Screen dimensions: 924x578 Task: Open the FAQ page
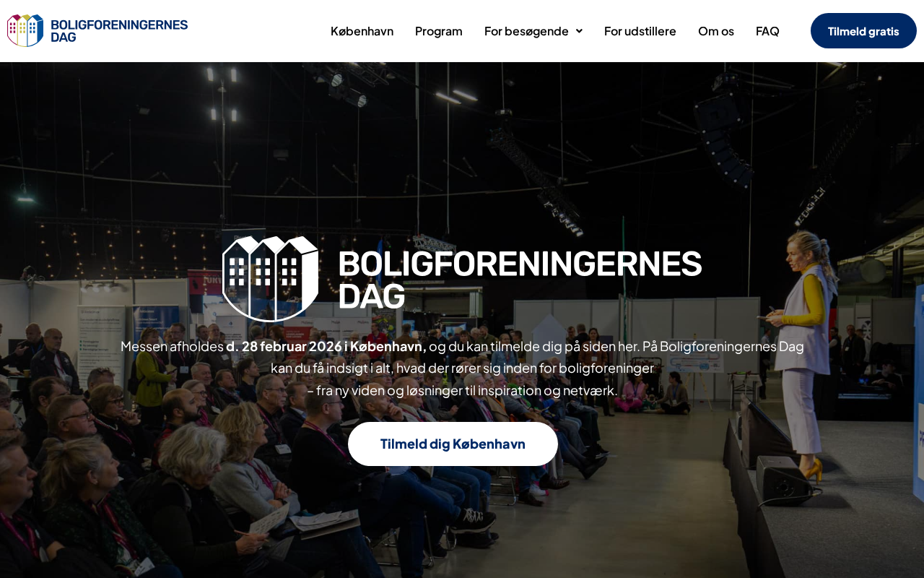click(767, 31)
